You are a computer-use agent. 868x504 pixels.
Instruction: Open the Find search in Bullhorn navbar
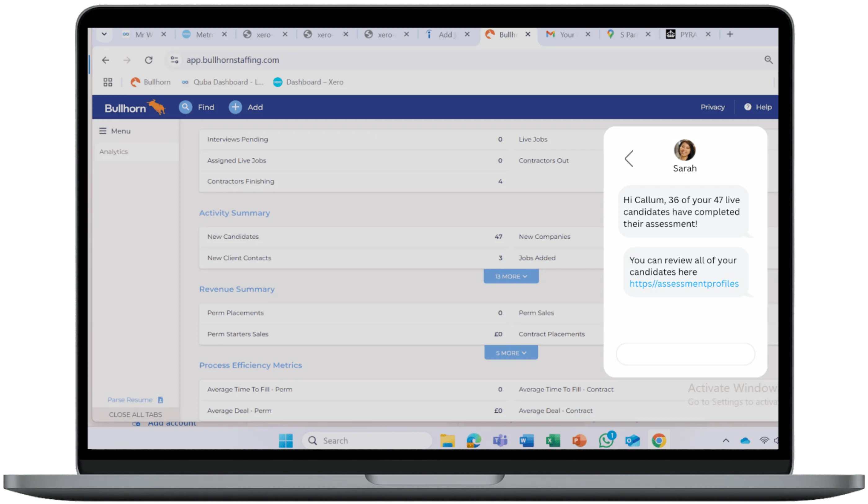pyautogui.click(x=186, y=107)
